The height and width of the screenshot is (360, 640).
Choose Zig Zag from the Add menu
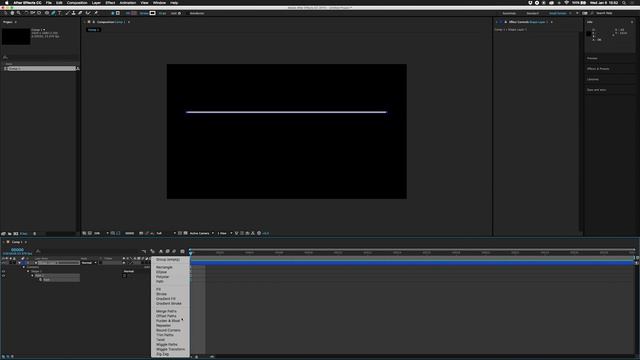tap(162, 354)
